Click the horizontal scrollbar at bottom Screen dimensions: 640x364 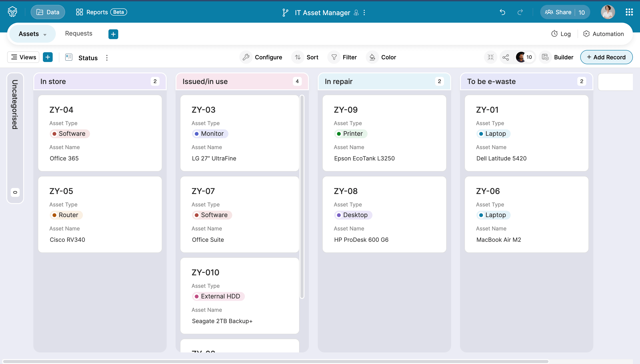click(275, 361)
